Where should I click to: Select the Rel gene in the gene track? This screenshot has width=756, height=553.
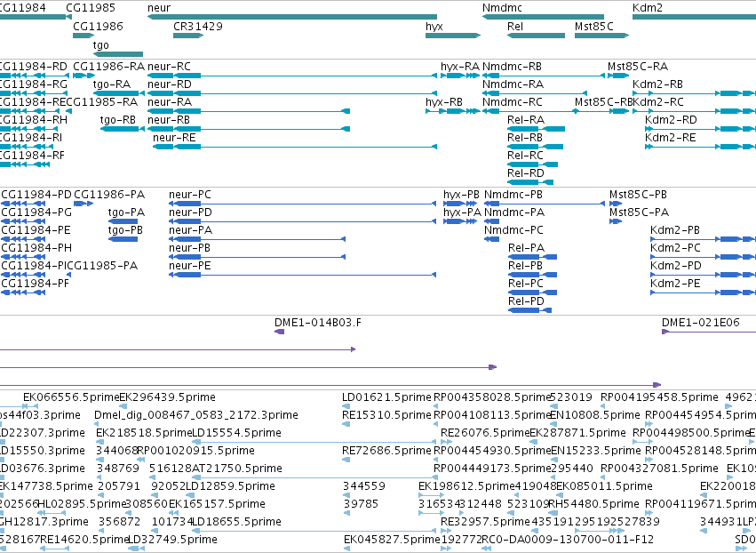click(536, 36)
